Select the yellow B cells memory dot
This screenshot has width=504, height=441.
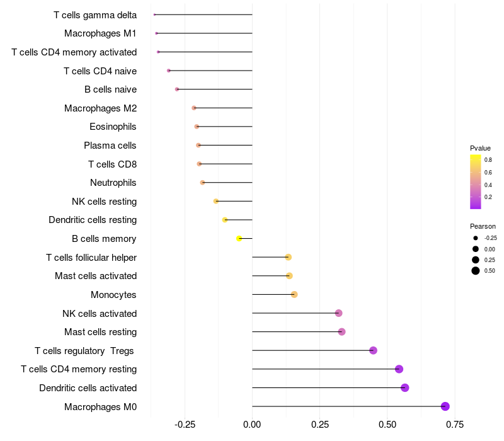coord(239,239)
